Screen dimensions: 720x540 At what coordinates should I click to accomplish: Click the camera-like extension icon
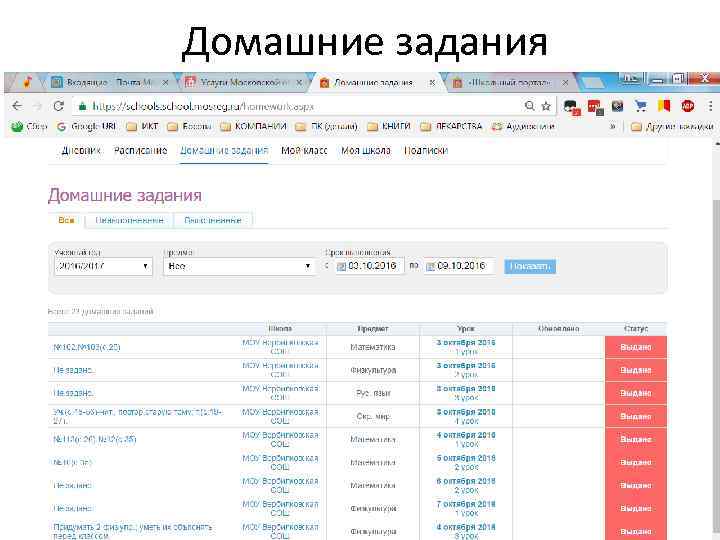tap(618, 106)
